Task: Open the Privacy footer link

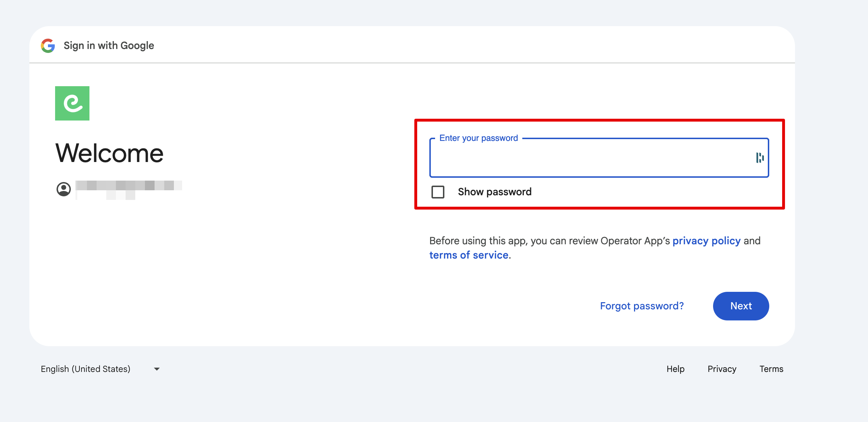Action: click(x=722, y=369)
